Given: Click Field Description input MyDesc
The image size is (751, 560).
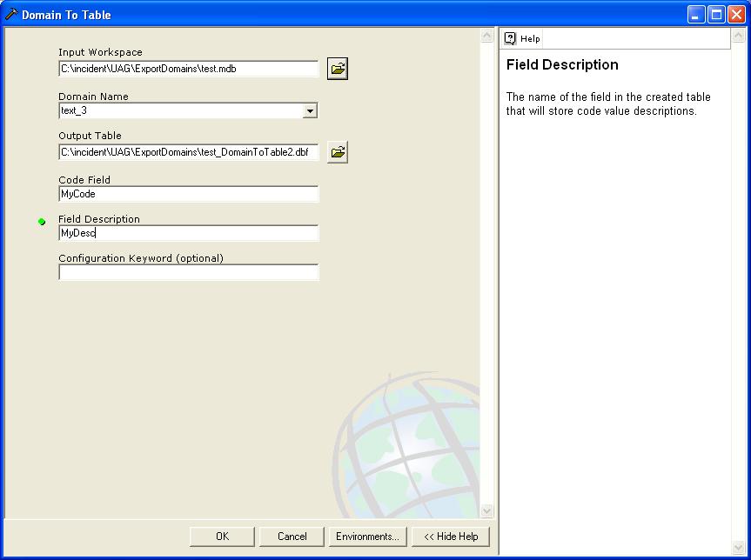Looking at the screenshot, I should (x=188, y=233).
